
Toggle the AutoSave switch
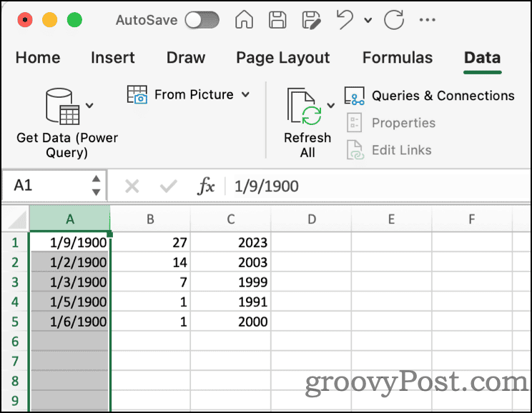[x=202, y=20]
